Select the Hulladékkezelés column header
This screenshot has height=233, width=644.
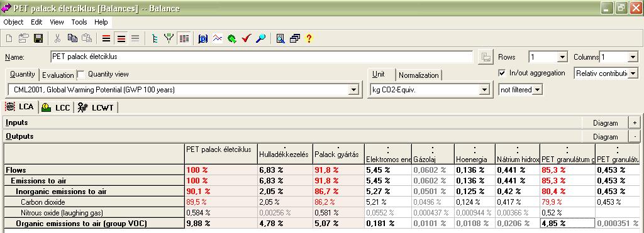[285, 154]
